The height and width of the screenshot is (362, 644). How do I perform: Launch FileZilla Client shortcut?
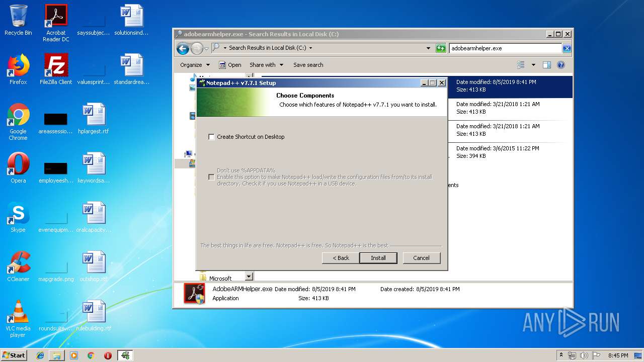pos(56,69)
